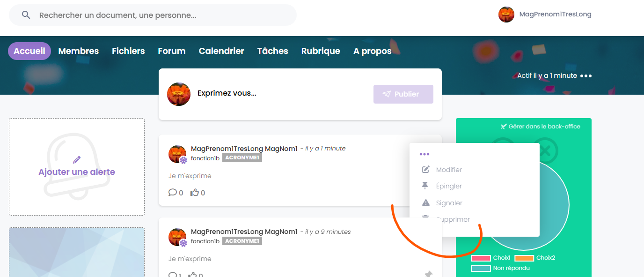Go to the Forum tab

click(172, 51)
